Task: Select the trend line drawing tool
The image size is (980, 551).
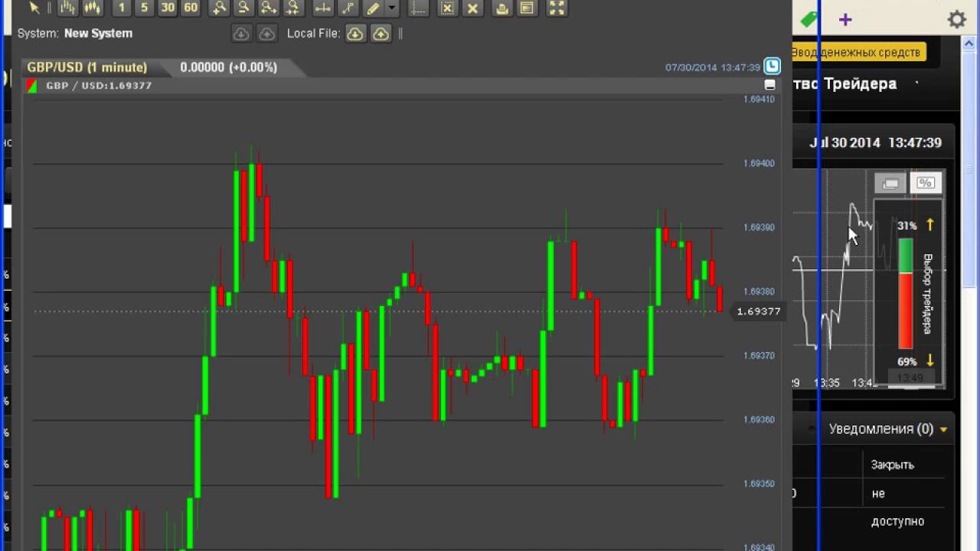Action: [348, 8]
